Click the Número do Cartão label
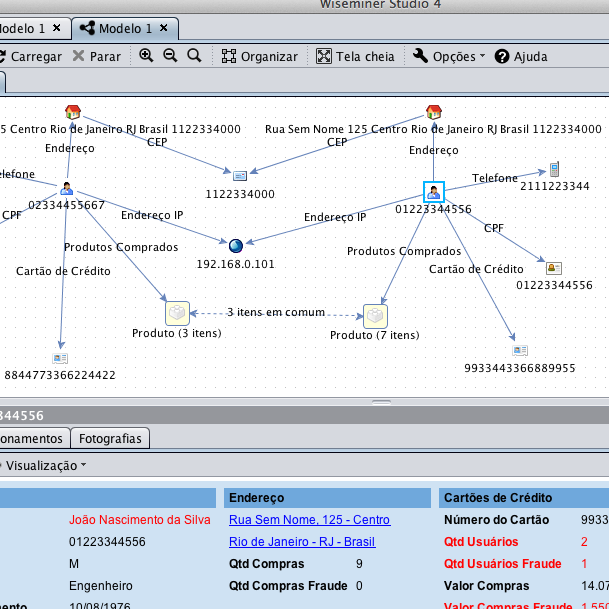Viewport: 609px width, 609px height. click(x=496, y=520)
